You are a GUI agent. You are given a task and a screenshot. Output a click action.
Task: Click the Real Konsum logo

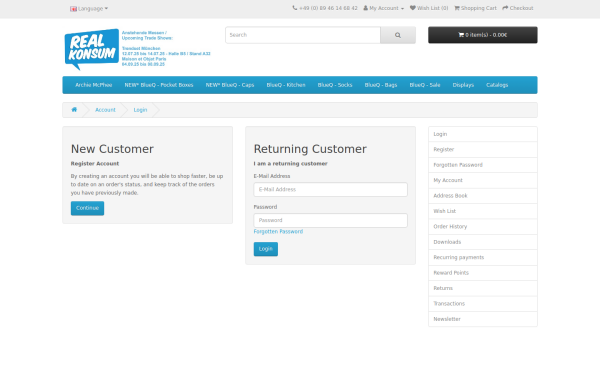(x=92, y=49)
